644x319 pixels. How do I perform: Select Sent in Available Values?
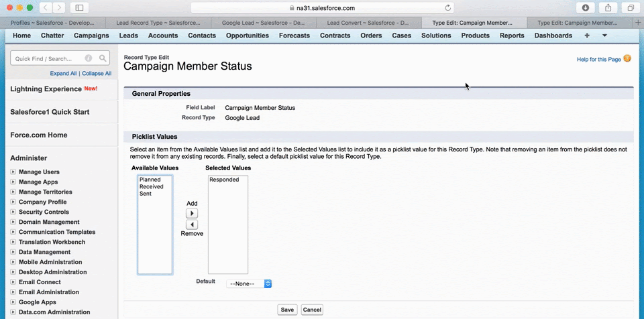click(x=146, y=194)
